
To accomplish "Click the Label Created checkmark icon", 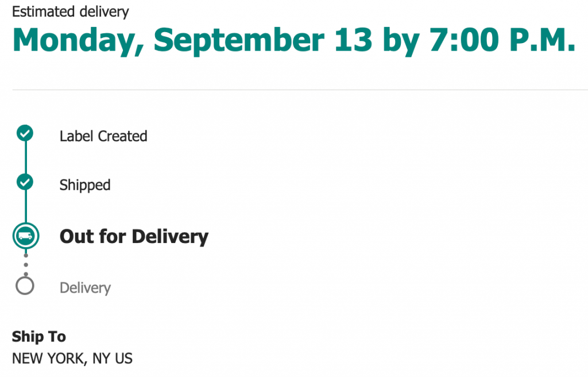I will point(25,134).
